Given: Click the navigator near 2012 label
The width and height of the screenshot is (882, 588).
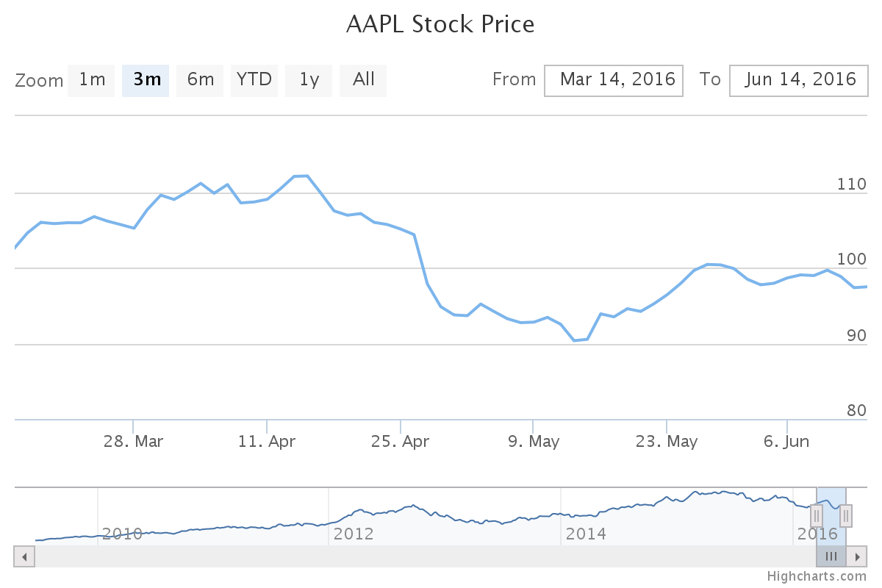Looking at the screenshot, I should pos(354,533).
